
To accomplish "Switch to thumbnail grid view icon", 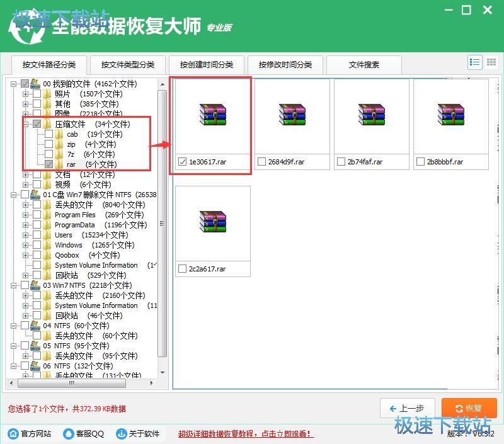I will pos(491,62).
